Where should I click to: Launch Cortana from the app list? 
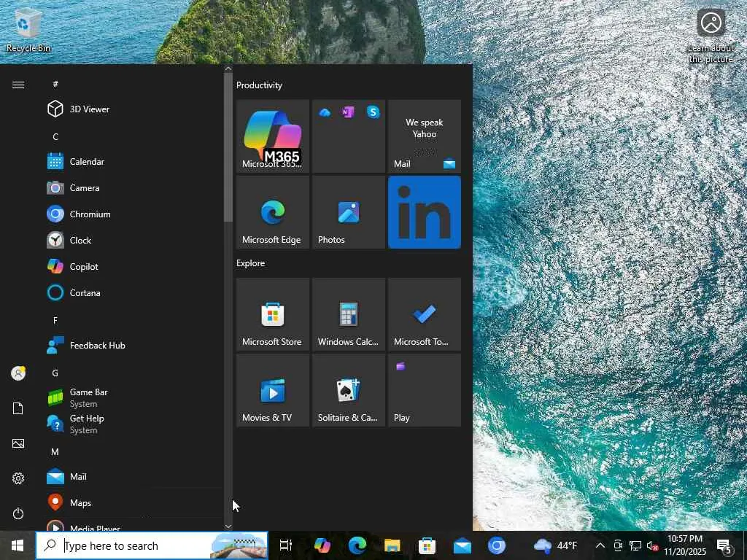pyautogui.click(x=133, y=292)
